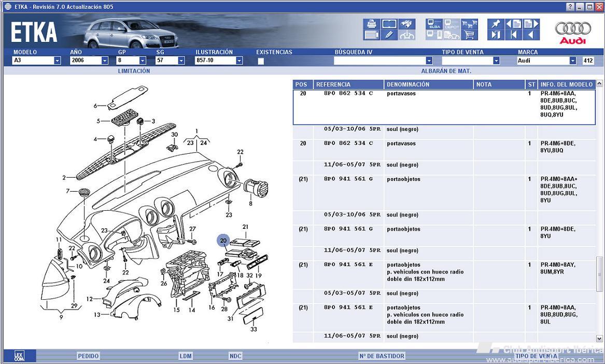
Task: Select row with PR-4M6+8DE, 8YU,8UQ
Action: [444, 150]
